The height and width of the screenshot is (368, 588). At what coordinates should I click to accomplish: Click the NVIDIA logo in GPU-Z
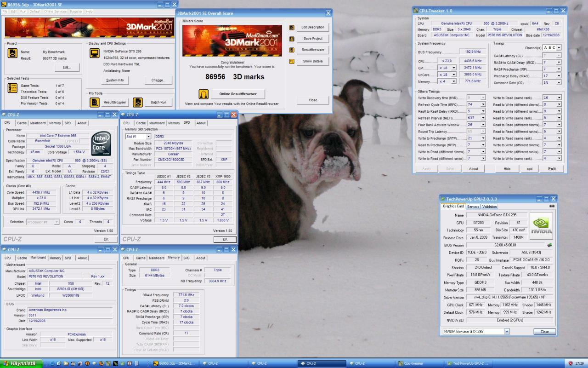[541, 226]
